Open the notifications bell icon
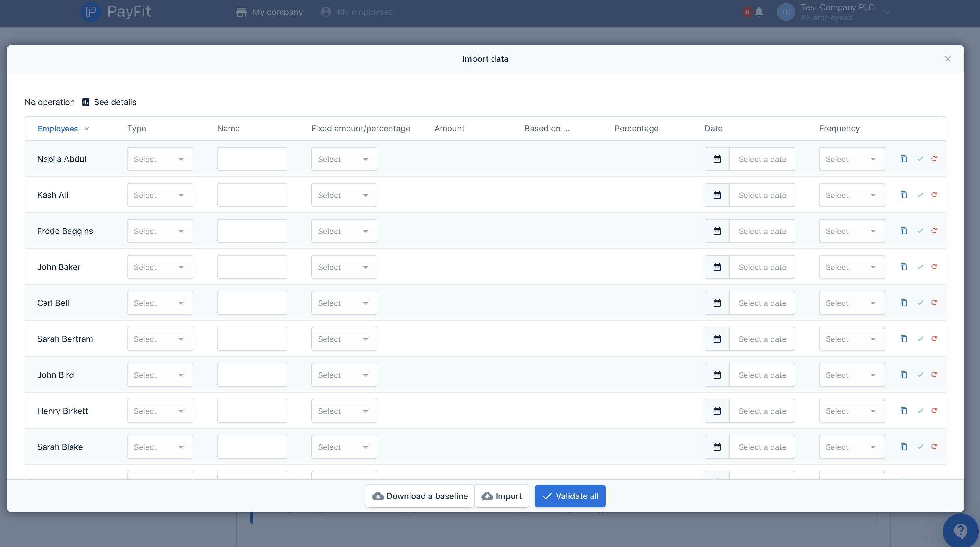This screenshot has width=980, height=547. point(759,12)
